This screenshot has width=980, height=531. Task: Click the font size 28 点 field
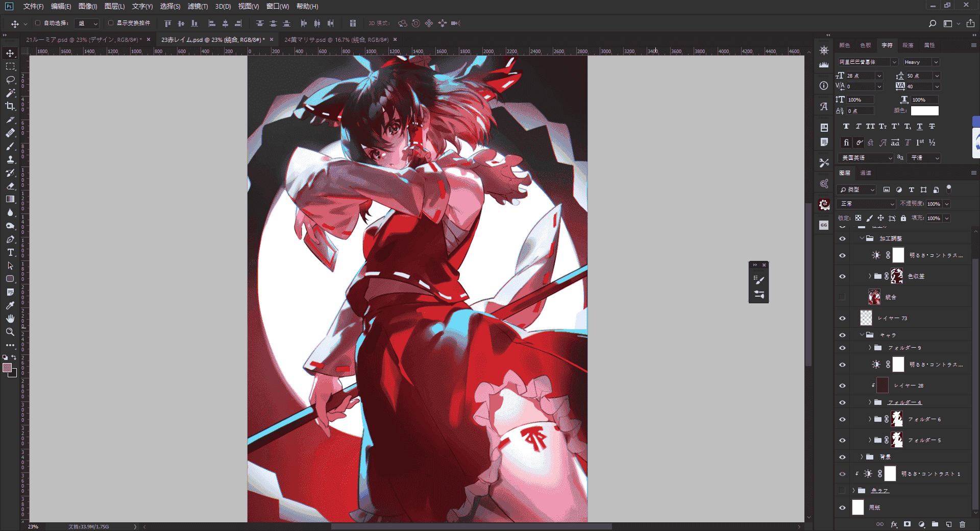[x=861, y=76]
